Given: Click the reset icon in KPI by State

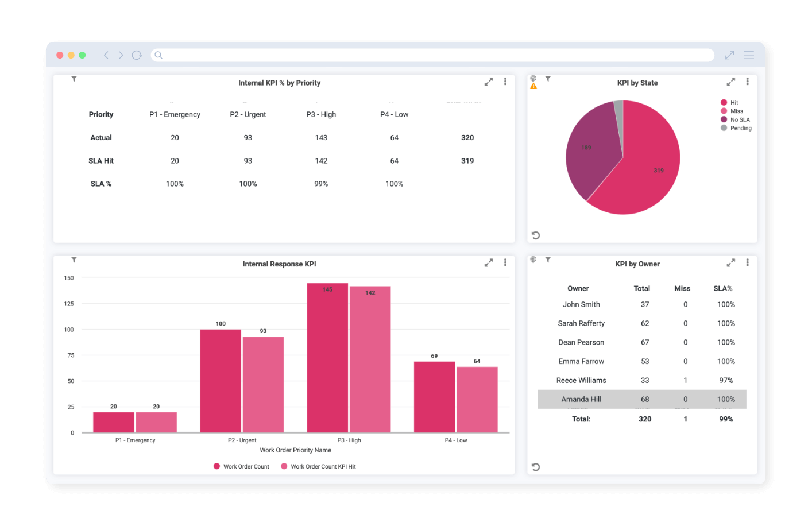Looking at the screenshot, I should [536, 235].
